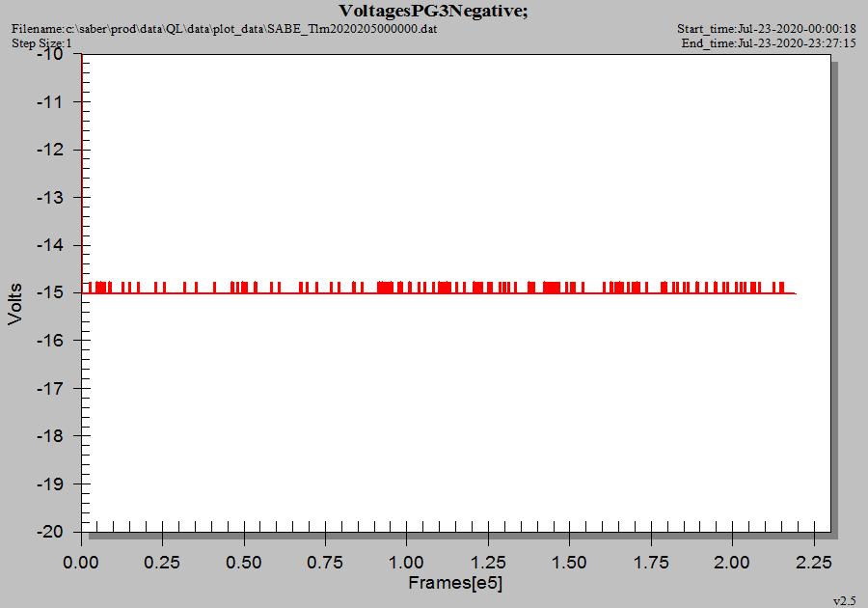The width and height of the screenshot is (868, 608).
Task: Click the -19 y-axis tick label
Action: point(50,484)
